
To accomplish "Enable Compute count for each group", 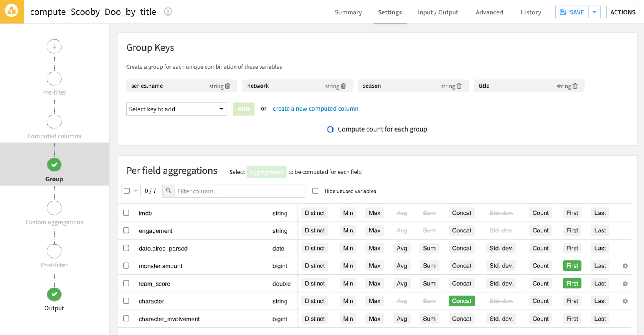I will click(x=330, y=129).
